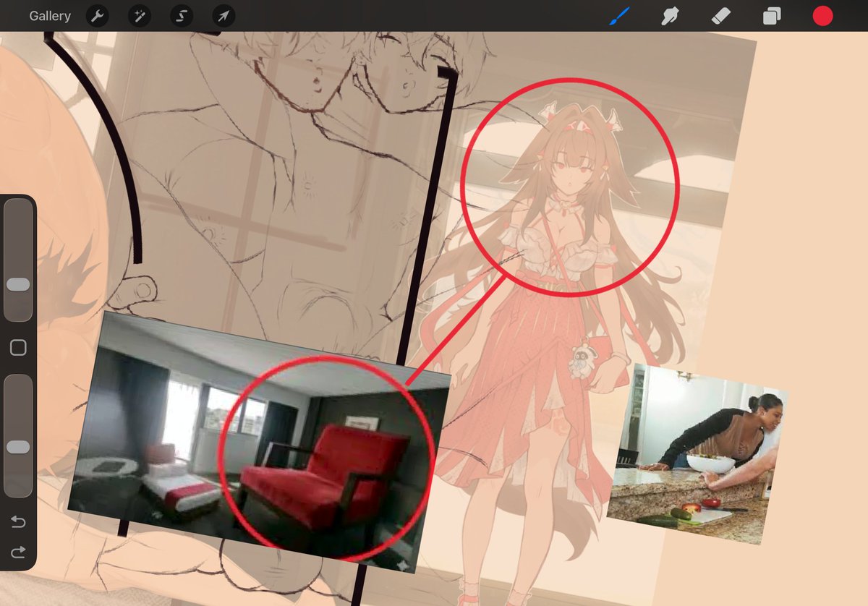This screenshot has width=868, height=606.
Task: Tap the anime girl reference illustration
Action: pos(557,347)
